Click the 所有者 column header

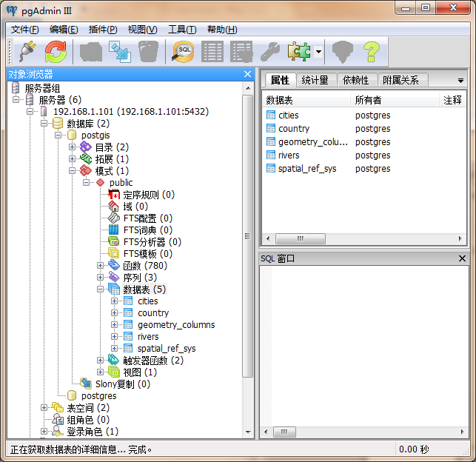(368, 100)
